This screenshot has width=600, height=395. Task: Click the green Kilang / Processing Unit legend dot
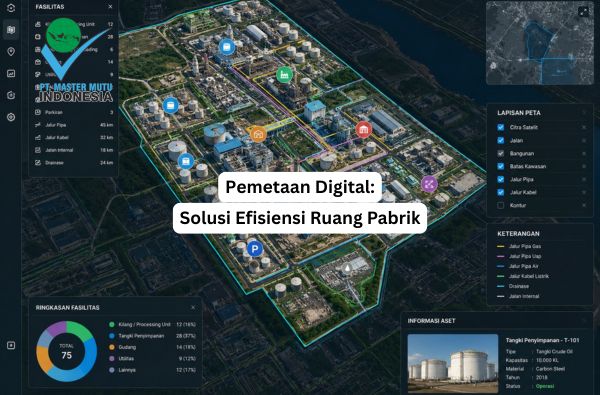click(x=112, y=324)
